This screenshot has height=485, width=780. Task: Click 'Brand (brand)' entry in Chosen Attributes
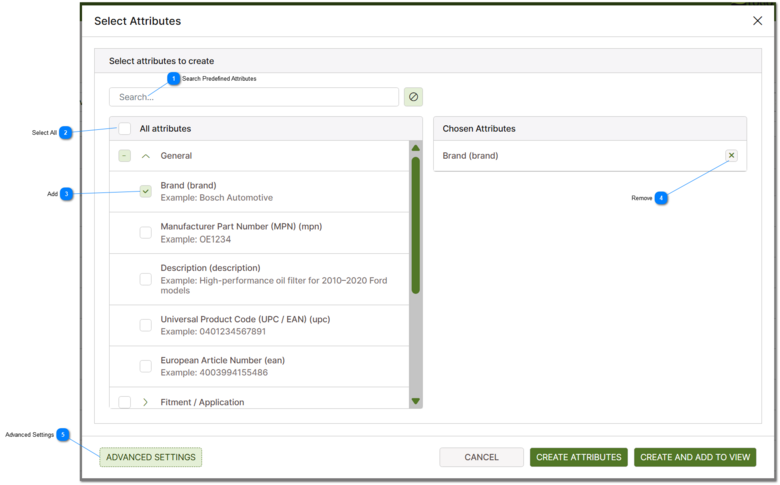[x=470, y=156]
